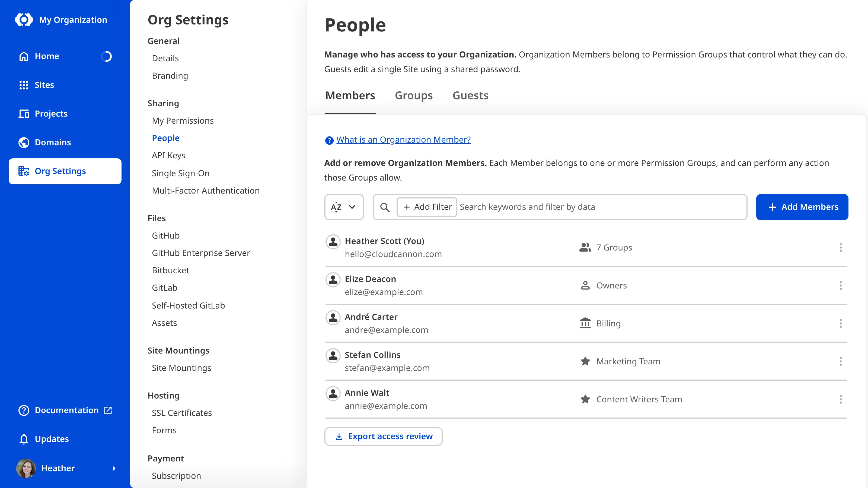The image size is (868, 488).
Task: Open SSL Certificates settings
Action: coord(182,413)
